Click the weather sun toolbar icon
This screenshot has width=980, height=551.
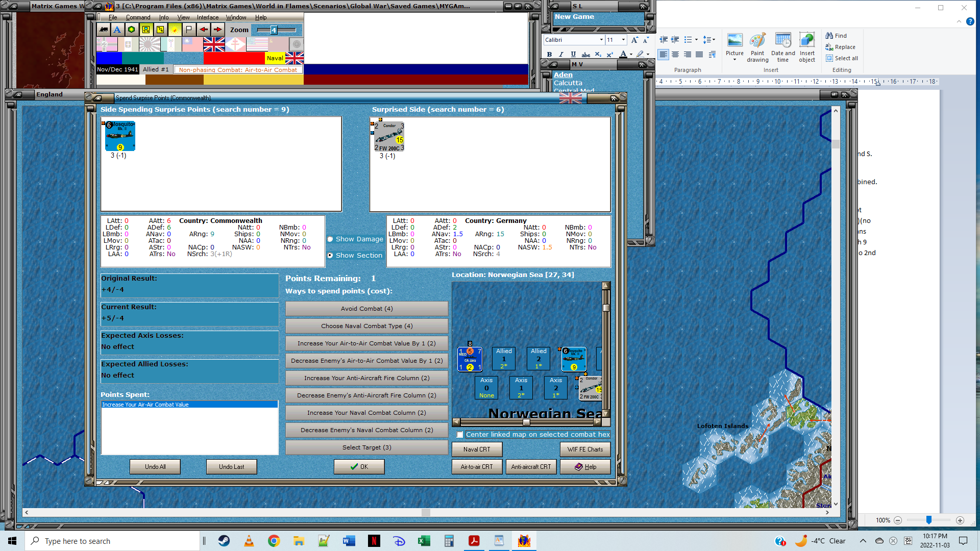pos(175,30)
